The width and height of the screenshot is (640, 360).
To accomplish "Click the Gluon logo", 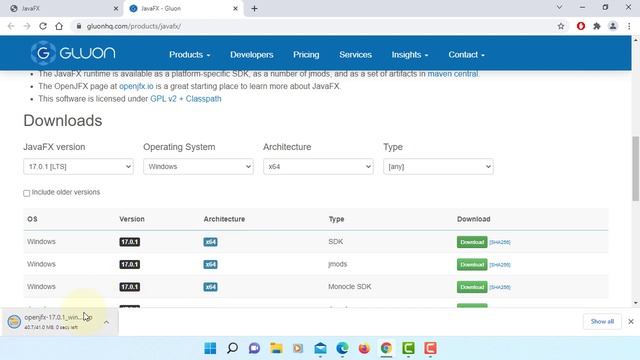I will coord(73,53).
